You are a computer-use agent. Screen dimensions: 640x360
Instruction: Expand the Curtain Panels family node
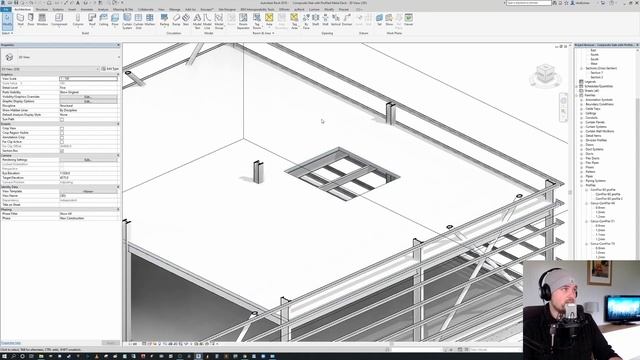coord(582,122)
